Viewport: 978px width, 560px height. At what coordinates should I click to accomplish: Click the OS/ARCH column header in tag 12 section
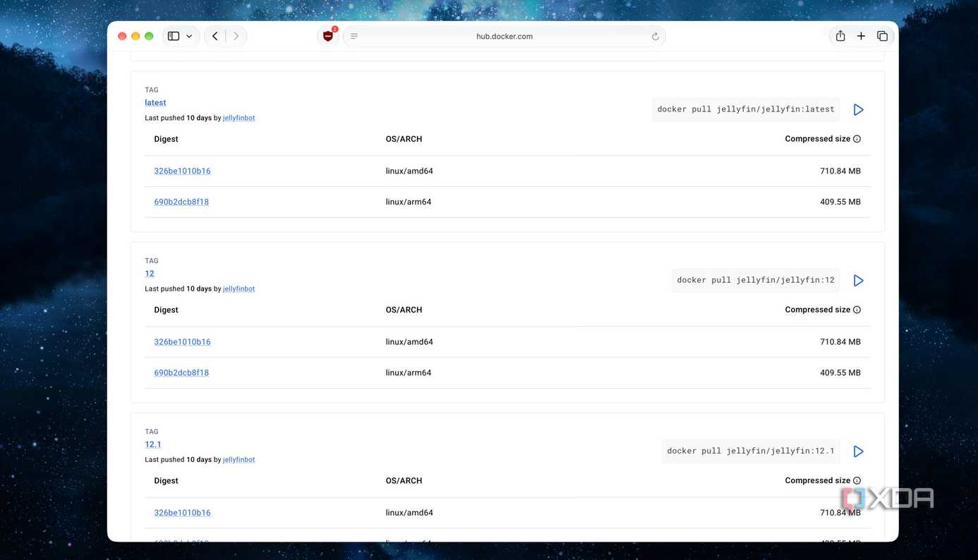(404, 310)
